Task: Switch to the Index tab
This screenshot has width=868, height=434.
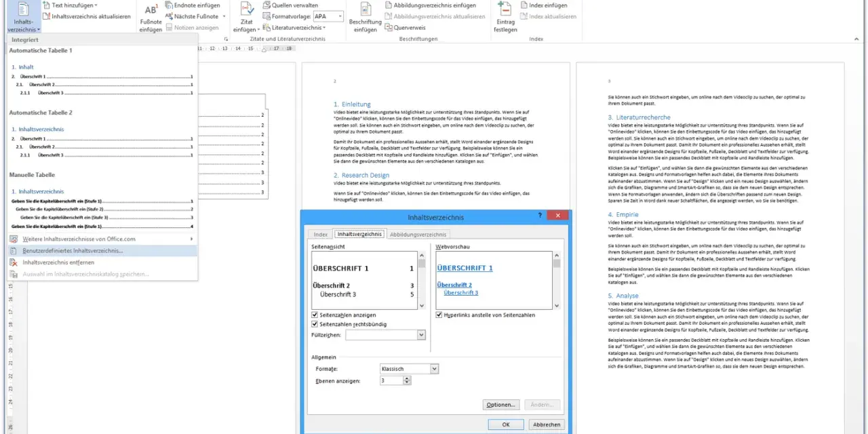Action: point(321,235)
